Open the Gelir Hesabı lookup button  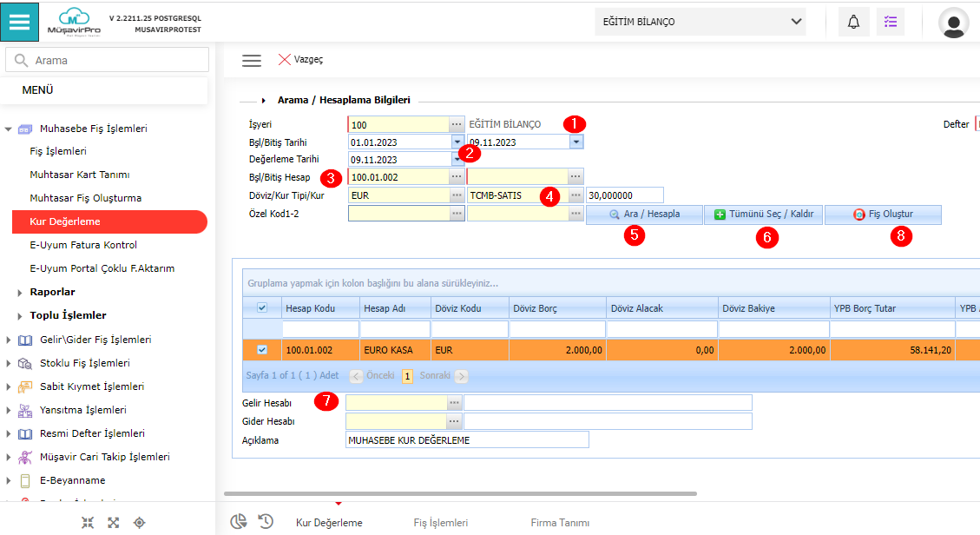(454, 403)
